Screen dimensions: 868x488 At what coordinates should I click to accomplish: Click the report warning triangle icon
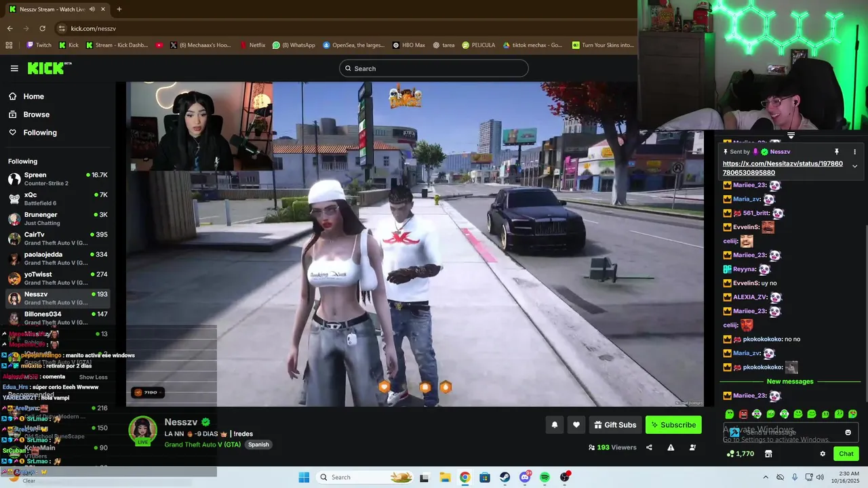click(671, 447)
